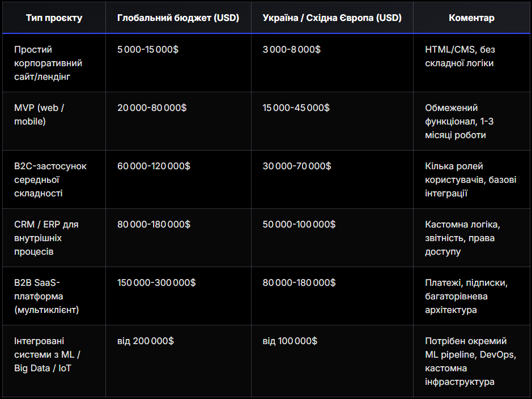Click the '5 000-15 000$' budget cell
The height and width of the screenshot is (399, 532).
click(148, 49)
